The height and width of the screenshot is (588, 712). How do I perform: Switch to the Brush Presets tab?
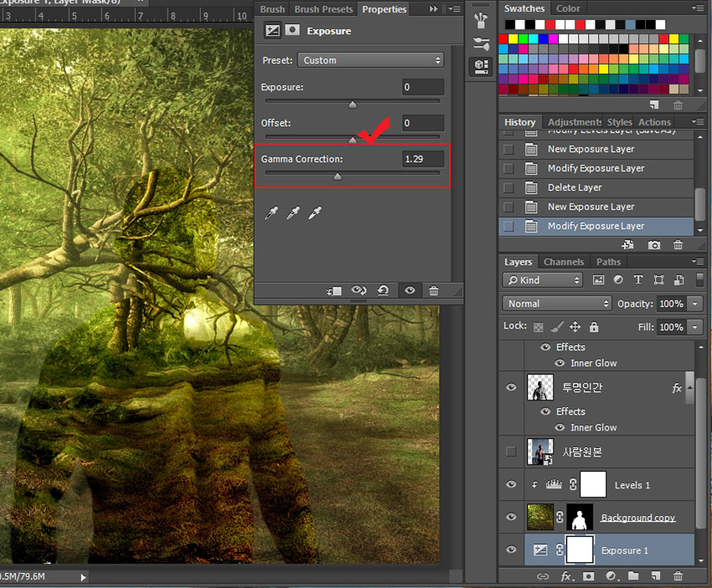tap(323, 9)
